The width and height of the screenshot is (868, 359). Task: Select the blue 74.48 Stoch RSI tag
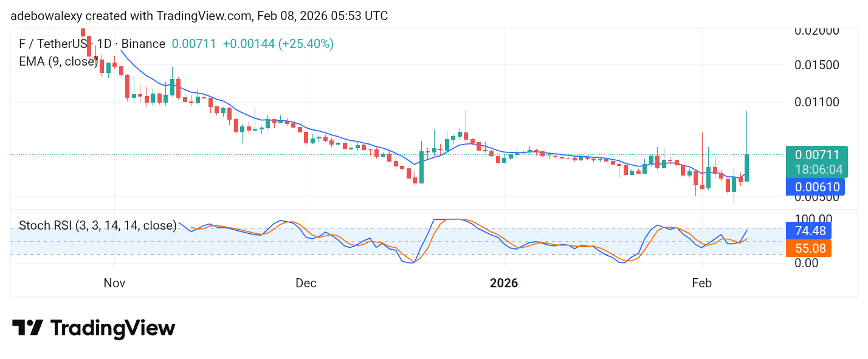[808, 231]
